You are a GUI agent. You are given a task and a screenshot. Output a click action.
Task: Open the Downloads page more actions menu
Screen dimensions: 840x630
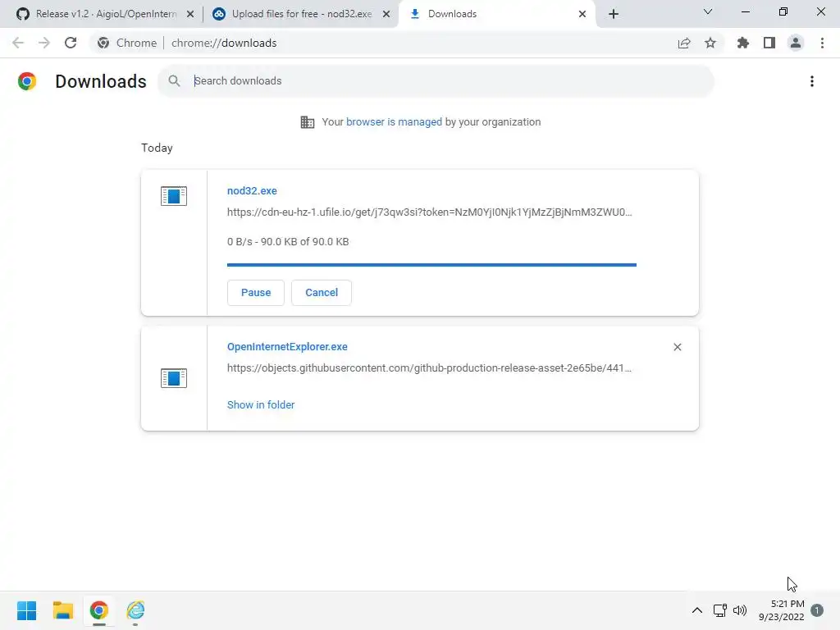(x=812, y=81)
